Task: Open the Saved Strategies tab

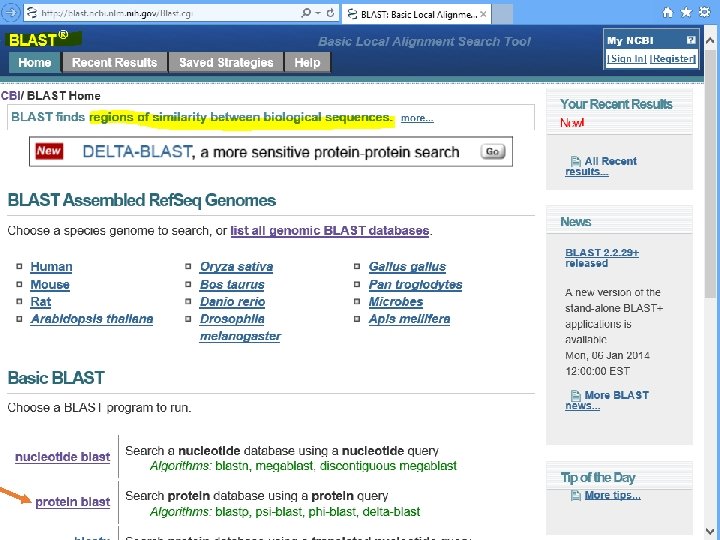Action: click(x=226, y=62)
